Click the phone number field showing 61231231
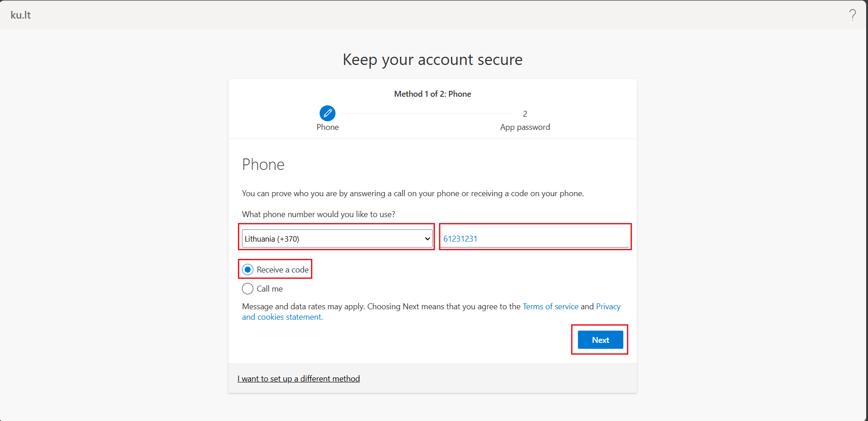Viewport: 868px width, 421px height. (535, 238)
